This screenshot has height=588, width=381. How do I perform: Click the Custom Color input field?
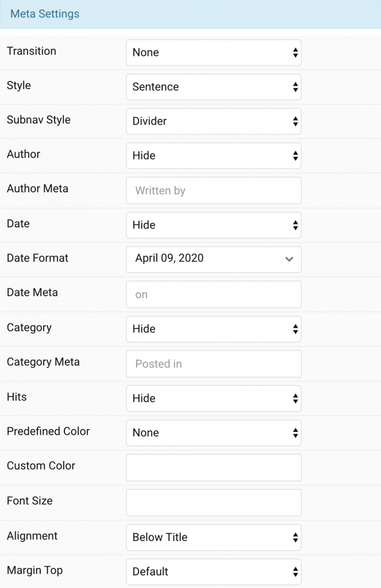tap(213, 467)
